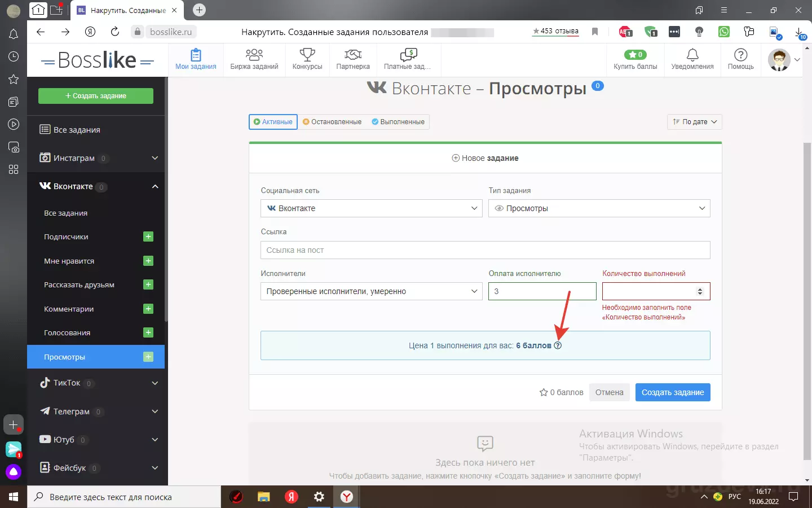Open По дате sorting dropdown
The width and height of the screenshot is (812, 508).
pos(694,122)
